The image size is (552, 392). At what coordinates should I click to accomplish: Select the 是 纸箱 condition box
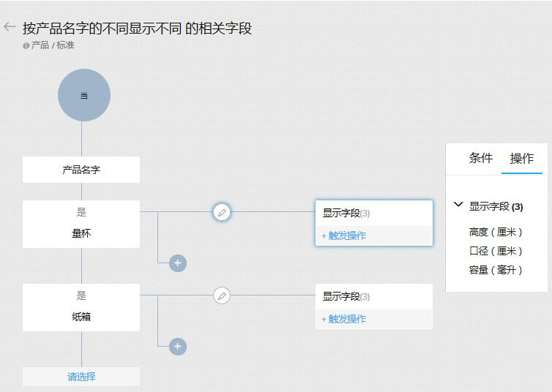[81, 307]
